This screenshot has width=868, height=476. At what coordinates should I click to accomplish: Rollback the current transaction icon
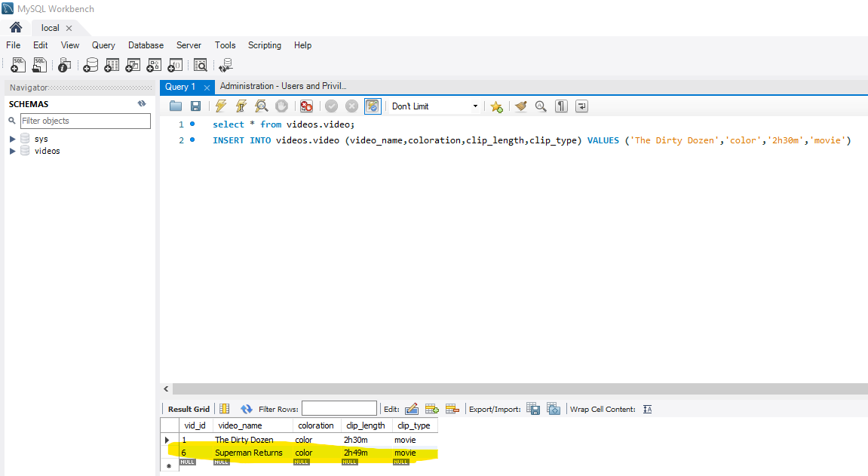click(x=351, y=106)
